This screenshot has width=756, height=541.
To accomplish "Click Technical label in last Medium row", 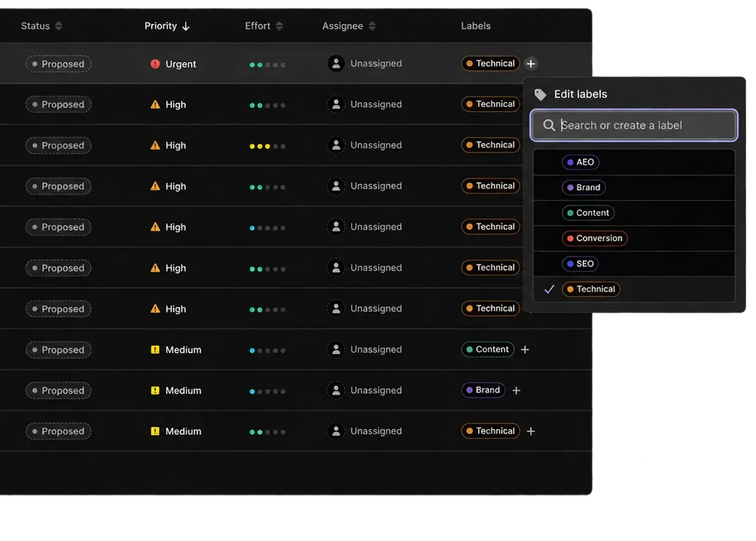I will [490, 431].
